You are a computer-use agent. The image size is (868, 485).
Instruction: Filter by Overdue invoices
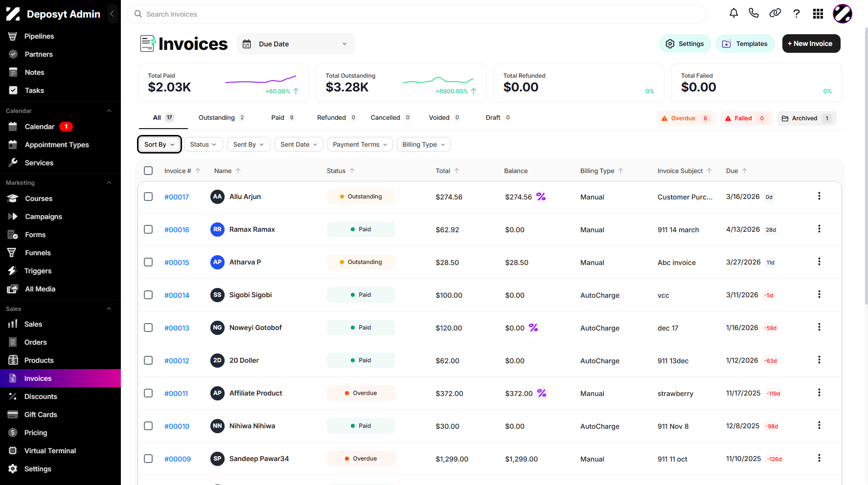pyautogui.click(x=686, y=118)
